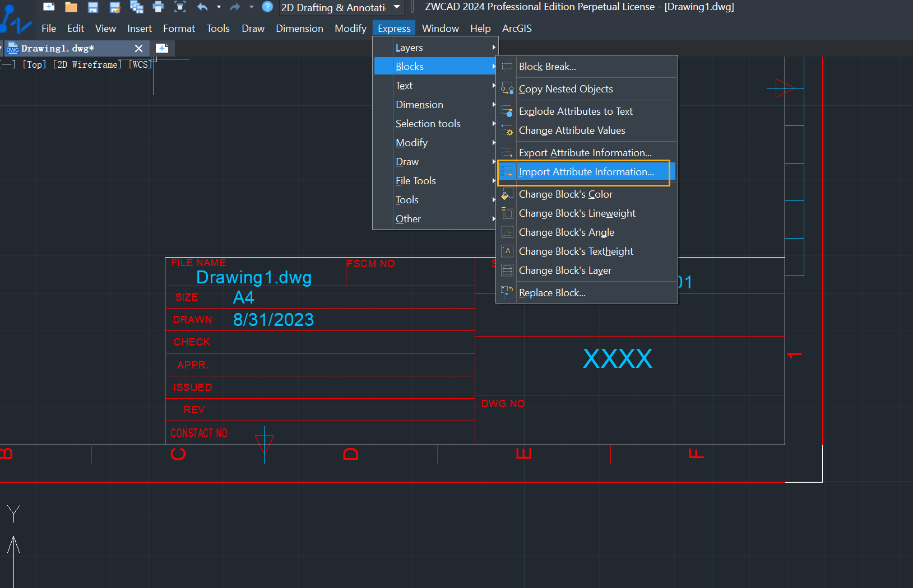Open the Insert menu
The width and height of the screenshot is (913, 588).
click(140, 29)
